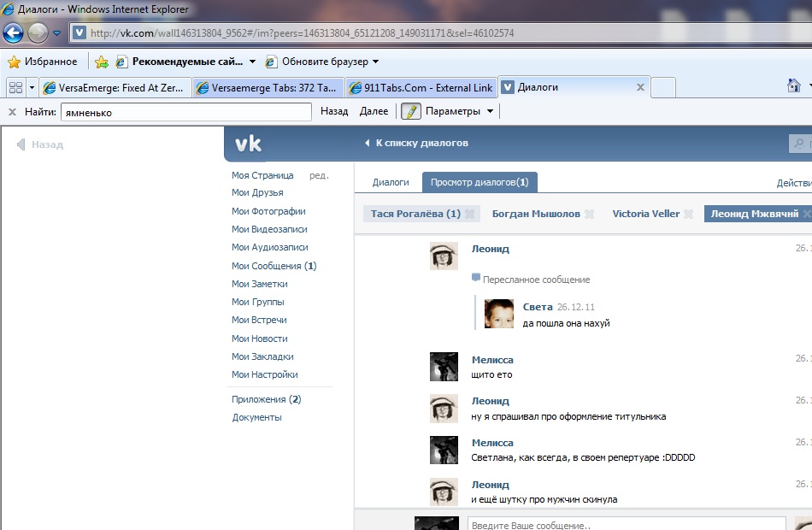This screenshot has height=530, width=812.
Task: Open Моя Страница in sidebar
Action: [262, 175]
